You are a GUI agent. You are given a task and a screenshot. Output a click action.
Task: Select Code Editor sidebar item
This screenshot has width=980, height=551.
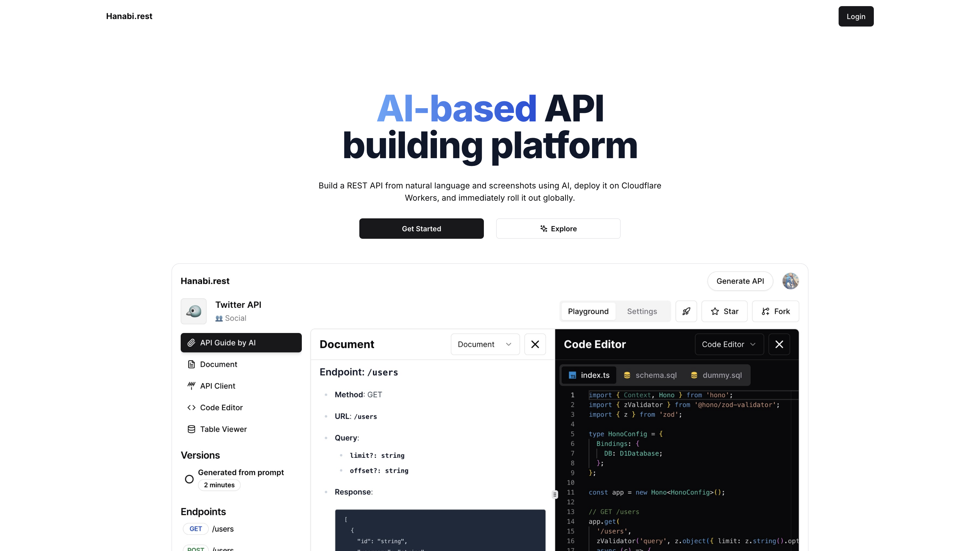click(221, 408)
